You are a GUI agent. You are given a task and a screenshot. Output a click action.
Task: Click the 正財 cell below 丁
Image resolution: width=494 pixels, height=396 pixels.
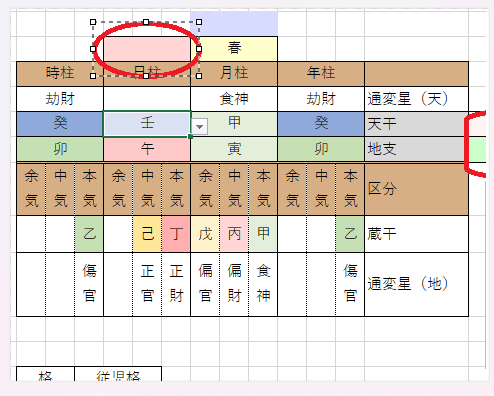(176, 284)
